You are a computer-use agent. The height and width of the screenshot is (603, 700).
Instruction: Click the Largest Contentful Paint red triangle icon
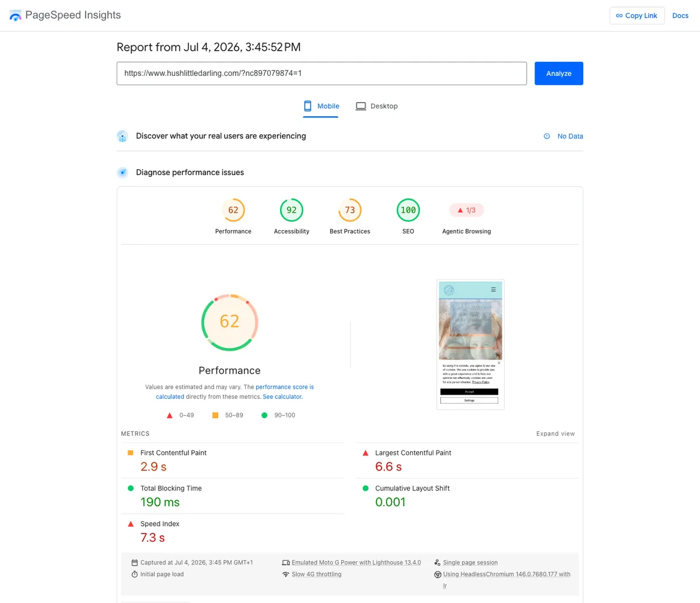point(365,452)
